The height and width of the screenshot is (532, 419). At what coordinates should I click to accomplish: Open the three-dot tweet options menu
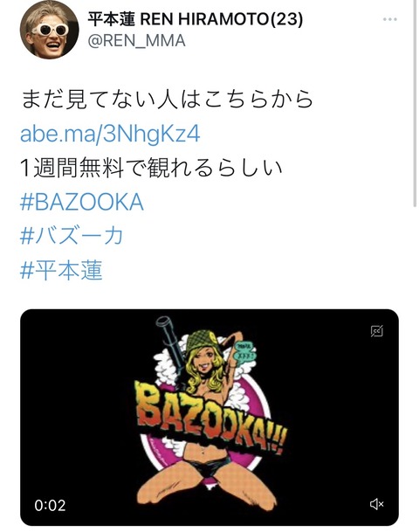(390, 19)
